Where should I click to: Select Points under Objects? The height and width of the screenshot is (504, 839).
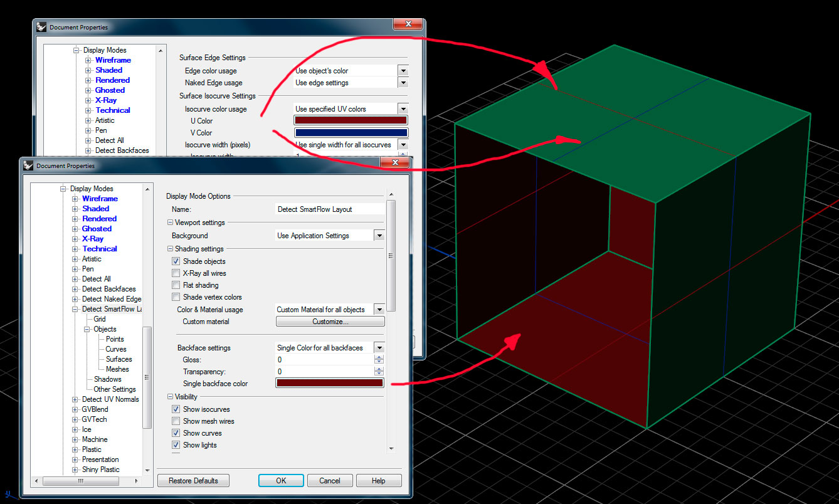pos(115,339)
